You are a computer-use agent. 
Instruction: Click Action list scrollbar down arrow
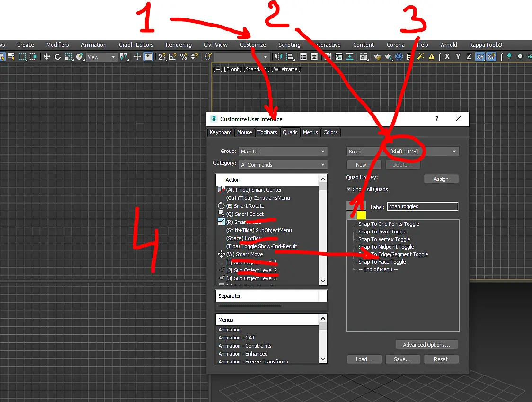coord(323,281)
